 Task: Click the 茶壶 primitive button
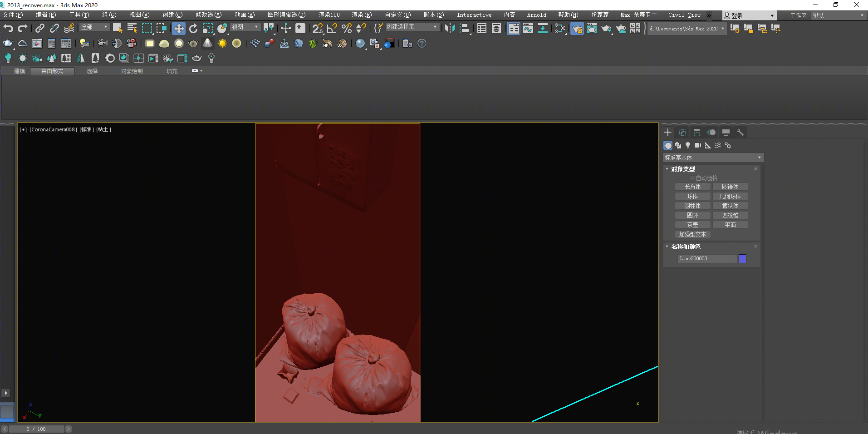tap(692, 225)
